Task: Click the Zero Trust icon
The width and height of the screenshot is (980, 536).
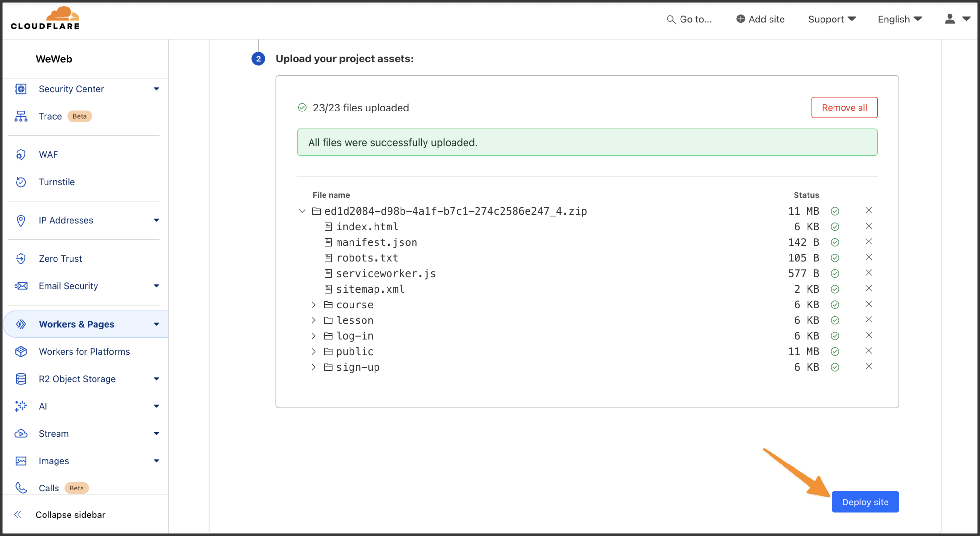Action: (21, 258)
